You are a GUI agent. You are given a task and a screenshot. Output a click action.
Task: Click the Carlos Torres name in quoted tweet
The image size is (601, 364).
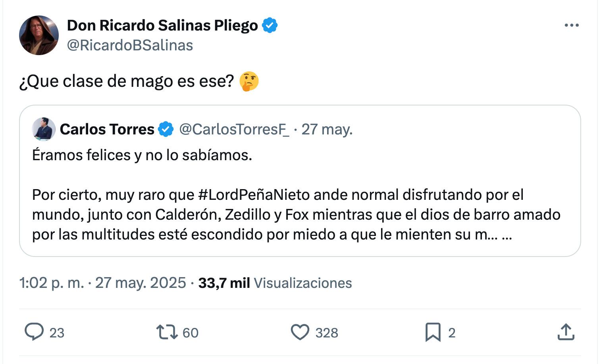[x=107, y=129]
